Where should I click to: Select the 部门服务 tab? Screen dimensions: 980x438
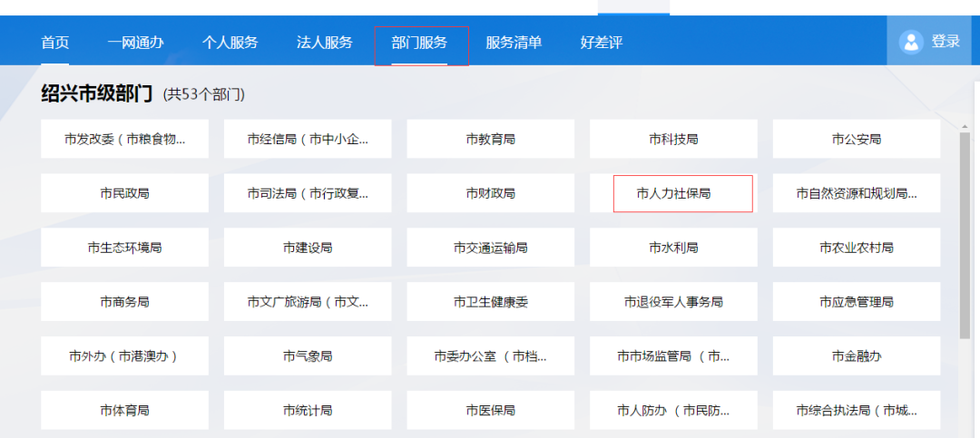pyautogui.click(x=419, y=43)
